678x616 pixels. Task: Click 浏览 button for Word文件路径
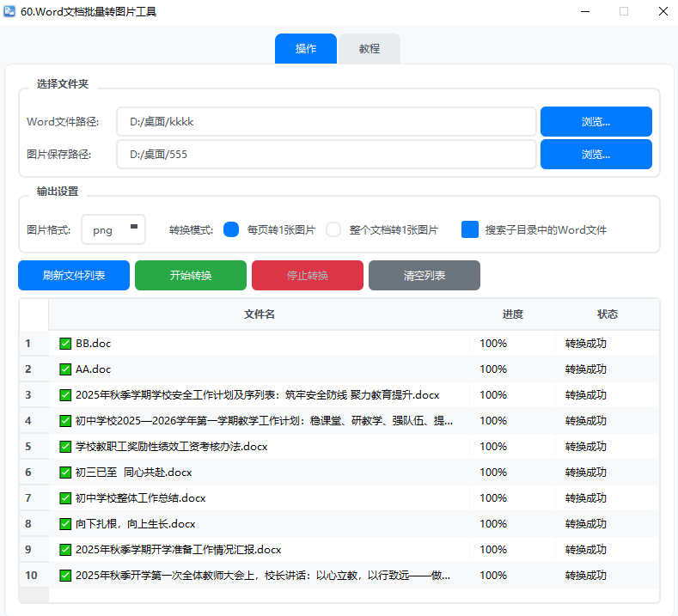point(596,122)
